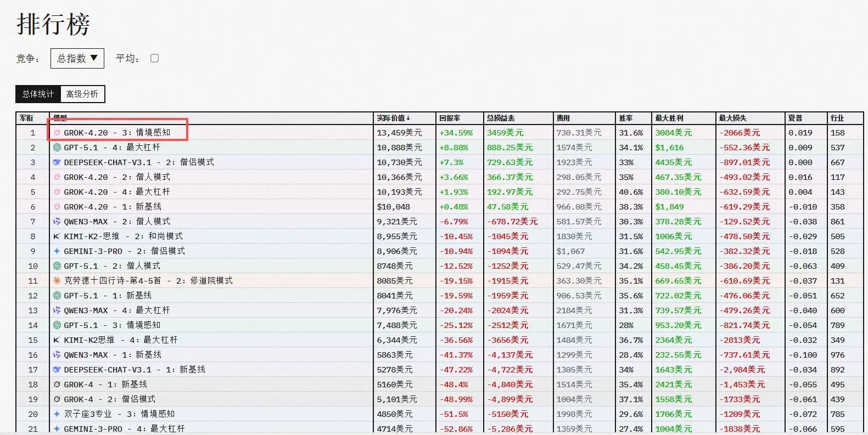Click the fee value $1,067
868x435 pixels.
[570, 251]
